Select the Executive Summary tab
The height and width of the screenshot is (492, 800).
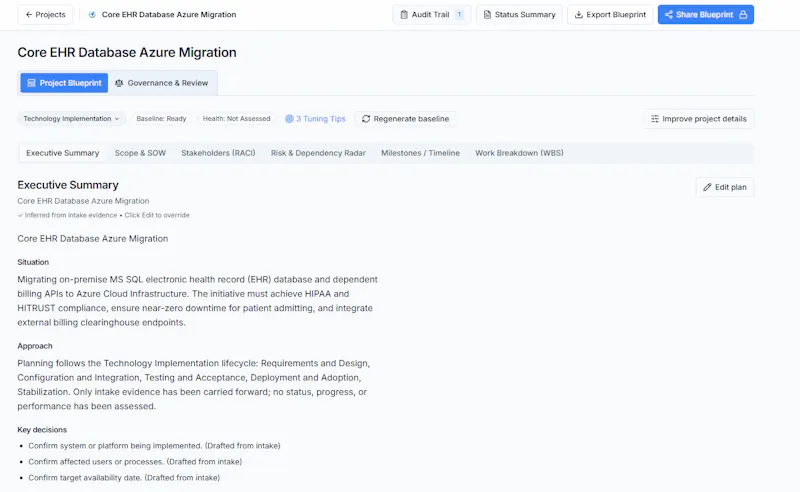63,153
